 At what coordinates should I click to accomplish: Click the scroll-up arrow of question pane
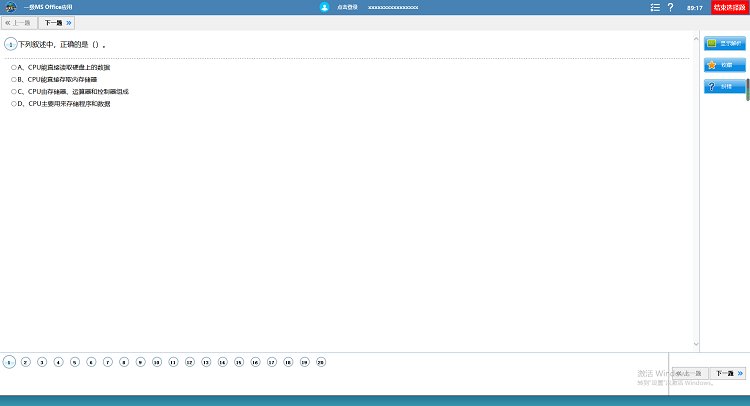click(x=696, y=38)
